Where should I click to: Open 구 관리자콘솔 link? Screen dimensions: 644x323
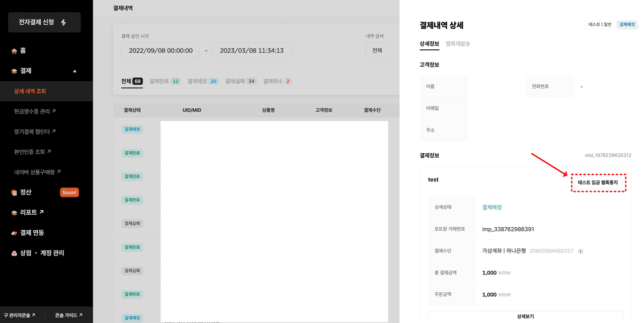pos(19,315)
